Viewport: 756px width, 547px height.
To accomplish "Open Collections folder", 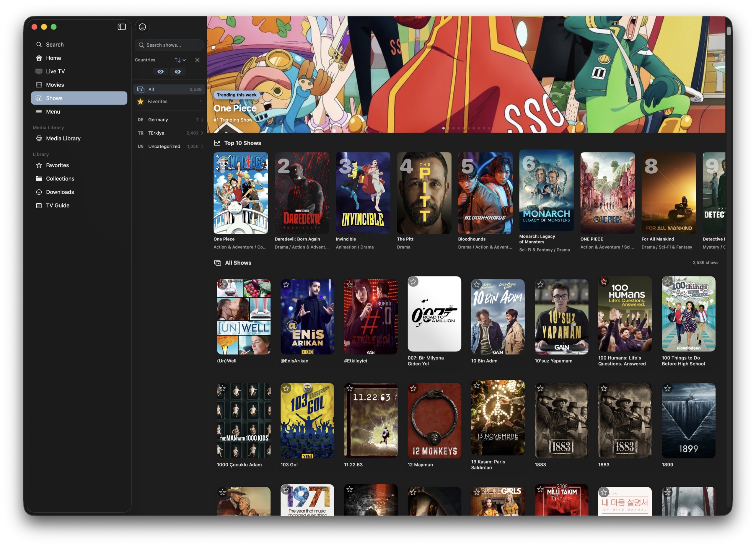I will [79, 179].
